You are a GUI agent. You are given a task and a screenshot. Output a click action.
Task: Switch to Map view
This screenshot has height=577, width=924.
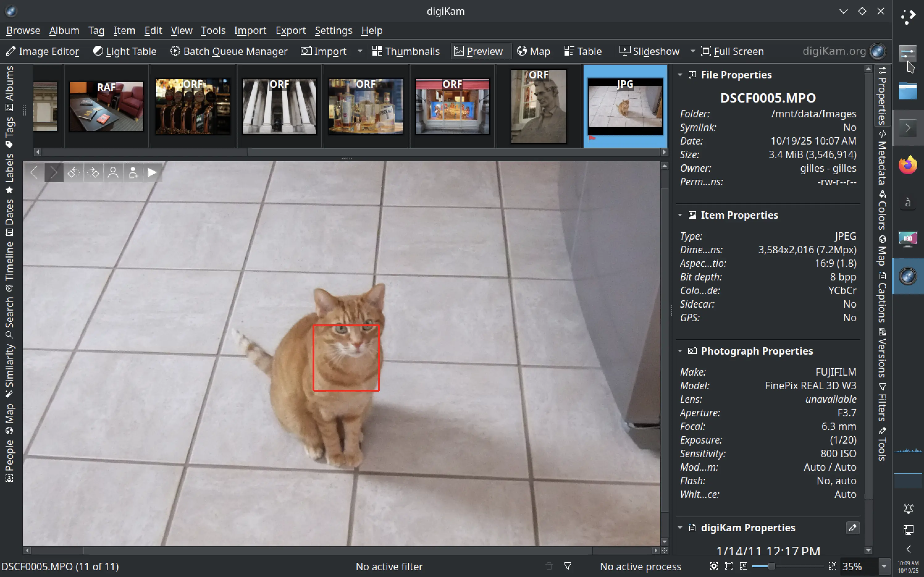[x=533, y=51]
